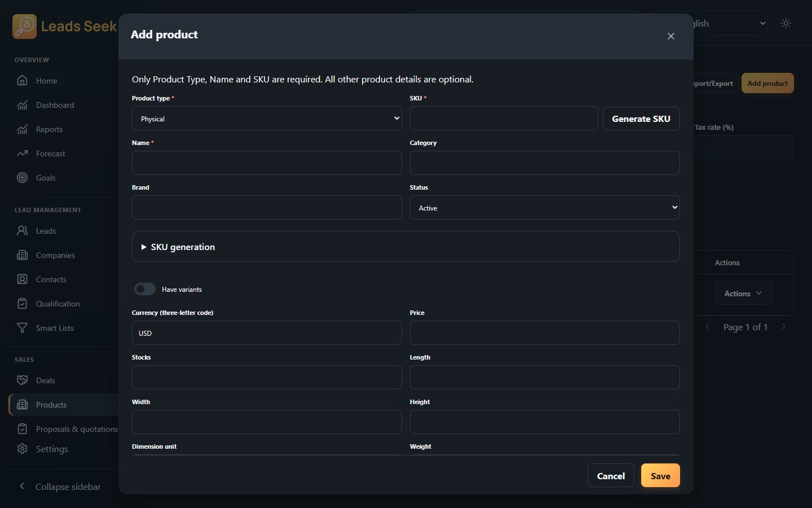The height and width of the screenshot is (508, 812).
Task: Open Leads using the people icon
Action: pos(22,231)
